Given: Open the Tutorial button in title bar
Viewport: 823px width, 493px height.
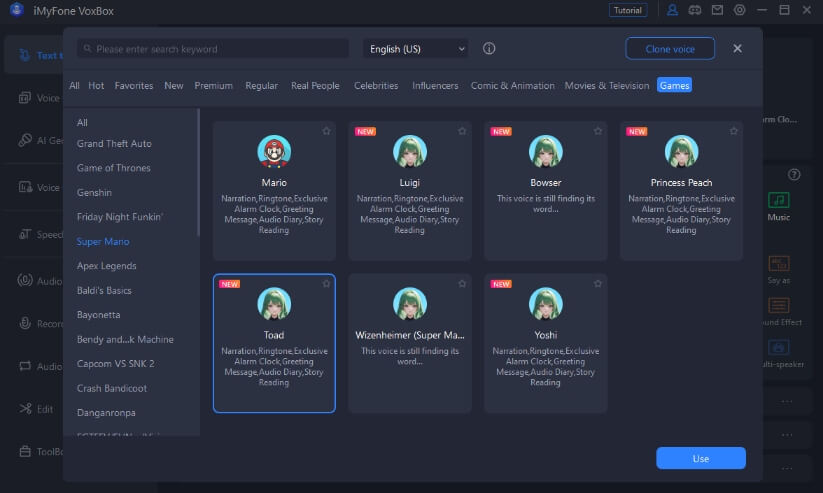Looking at the screenshot, I should pyautogui.click(x=628, y=10).
